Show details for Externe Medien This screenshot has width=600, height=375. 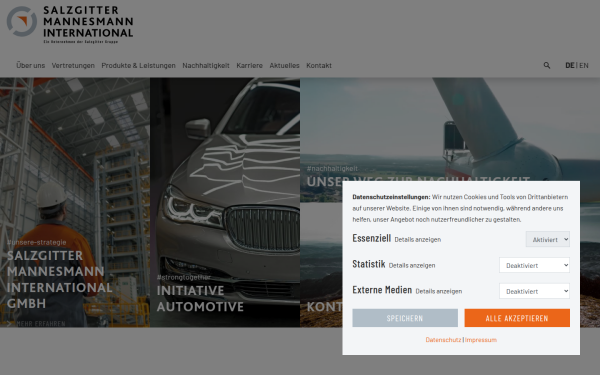(439, 291)
